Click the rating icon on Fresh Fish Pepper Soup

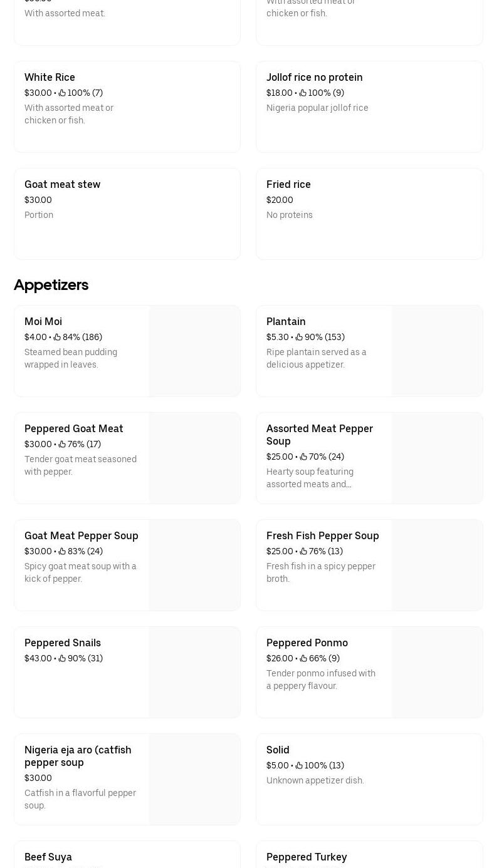click(303, 551)
